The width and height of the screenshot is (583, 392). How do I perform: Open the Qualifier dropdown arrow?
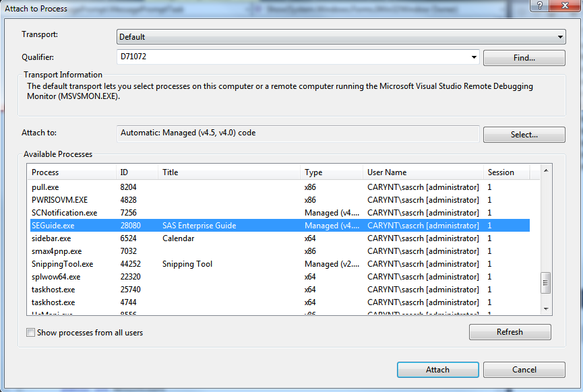coord(474,57)
